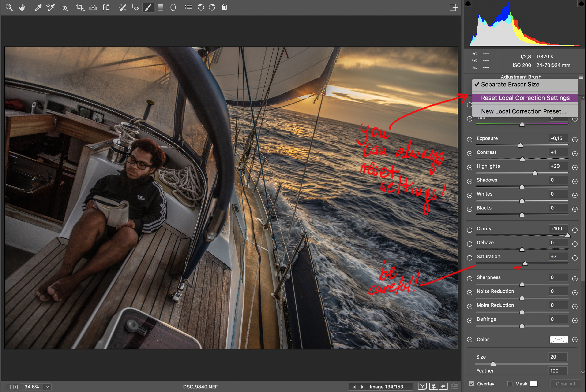Screen dimensions: 586x392
Task: Increase Exposure with its plus button
Action: (x=575, y=140)
